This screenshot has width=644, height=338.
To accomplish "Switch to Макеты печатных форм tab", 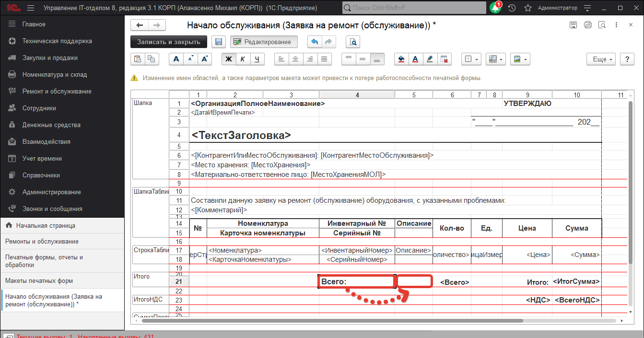I will pyautogui.click(x=39, y=280).
